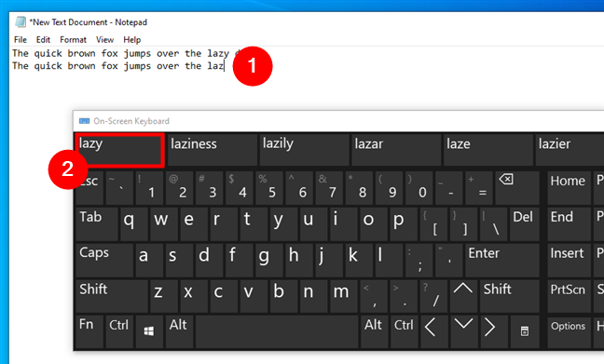Screen dimensions: 604x364
Task: Tap the left arrow key
Action: 433,331
